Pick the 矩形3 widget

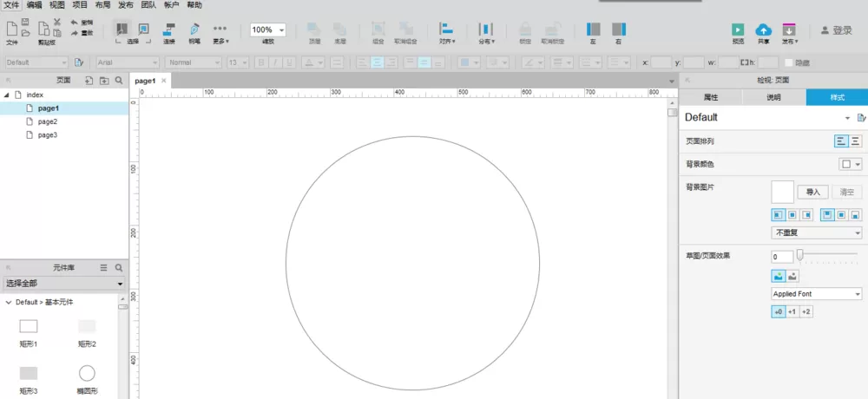tap(29, 380)
